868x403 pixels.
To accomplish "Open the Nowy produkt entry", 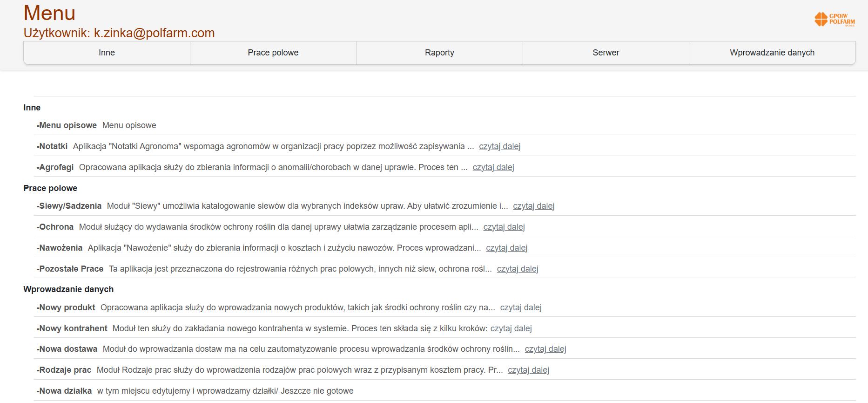I will click(67, 307).
